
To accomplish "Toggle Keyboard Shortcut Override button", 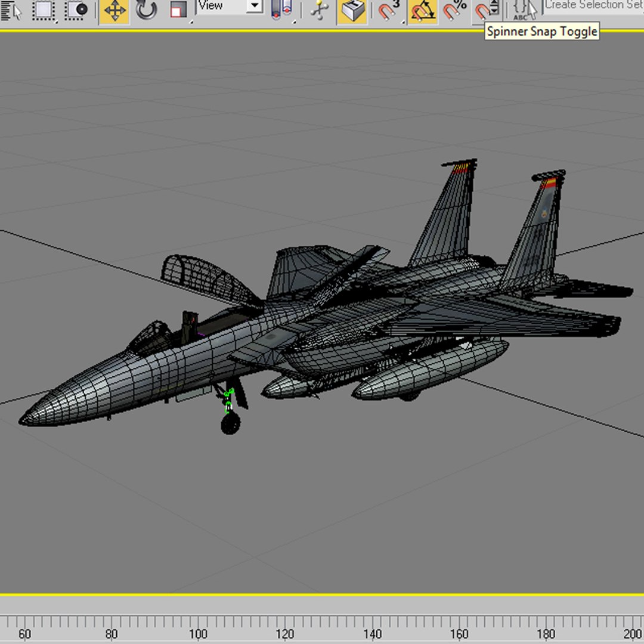I will (x=352, y=11).
